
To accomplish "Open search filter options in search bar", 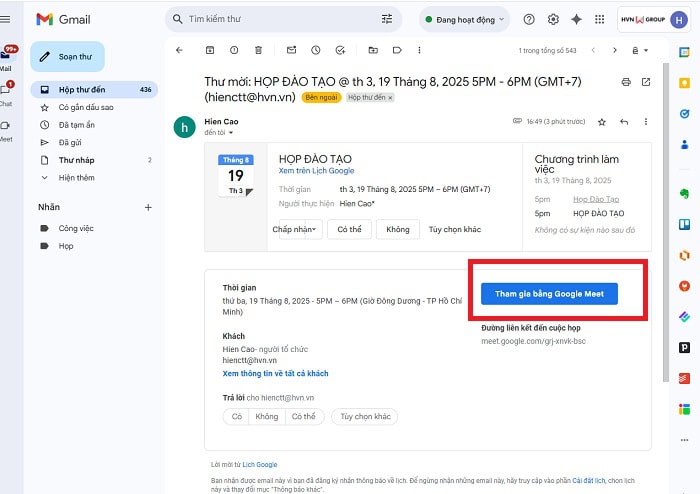I will tap(387, 19).
